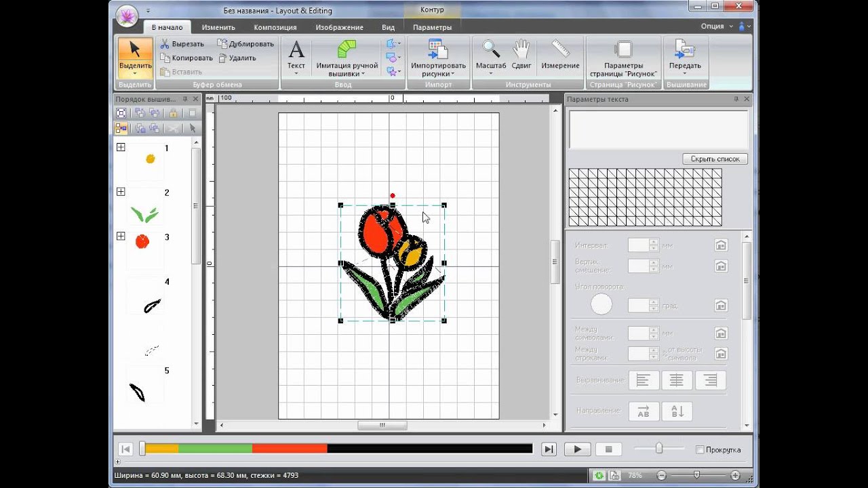Click lock icon in sewing order panel
The image size is (868, 488).
[x=174, y=113]
